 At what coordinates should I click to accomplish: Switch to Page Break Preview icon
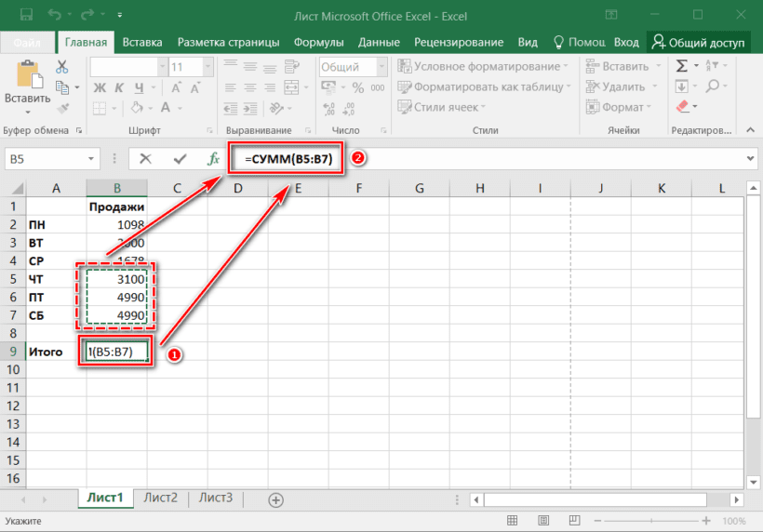pyautogui.click(x=575, y=521)
